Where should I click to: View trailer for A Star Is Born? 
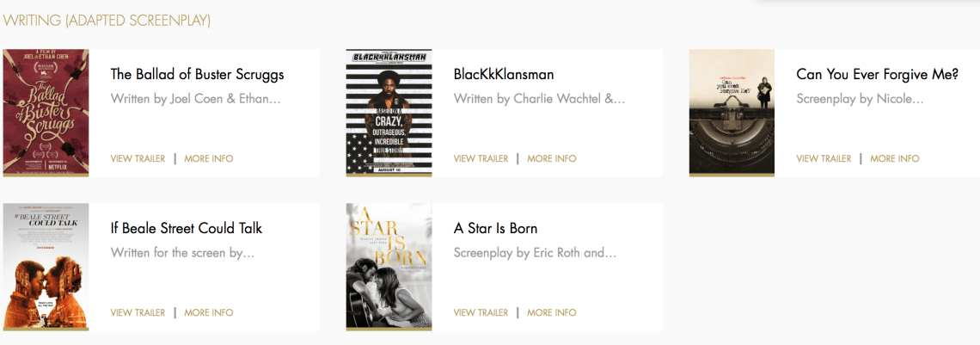pos(481,312)
